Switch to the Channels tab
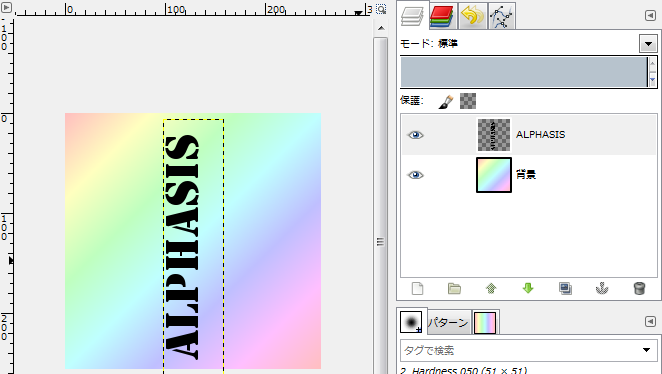The width and height of the screenshot is (662, 374). tap(442, 16)
